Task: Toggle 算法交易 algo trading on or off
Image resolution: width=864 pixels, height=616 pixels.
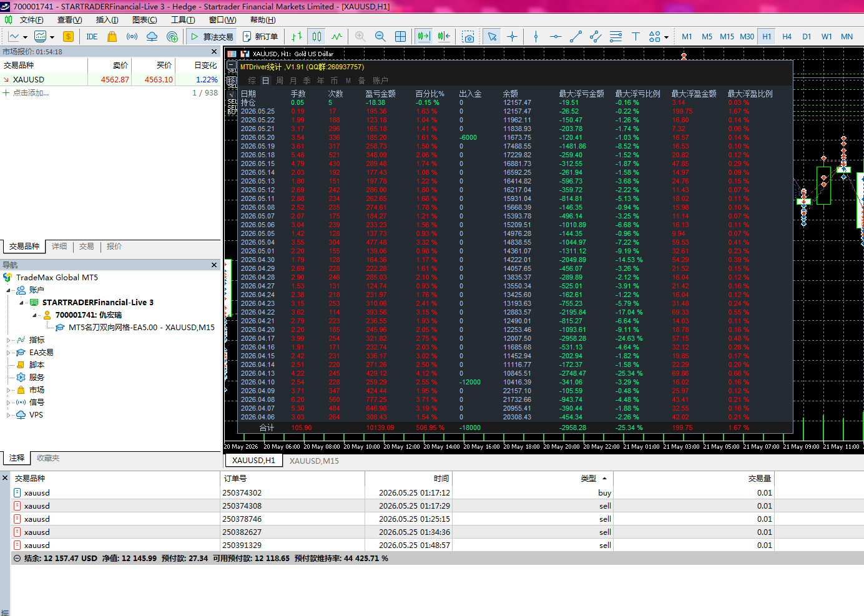Action: point(212,36)
